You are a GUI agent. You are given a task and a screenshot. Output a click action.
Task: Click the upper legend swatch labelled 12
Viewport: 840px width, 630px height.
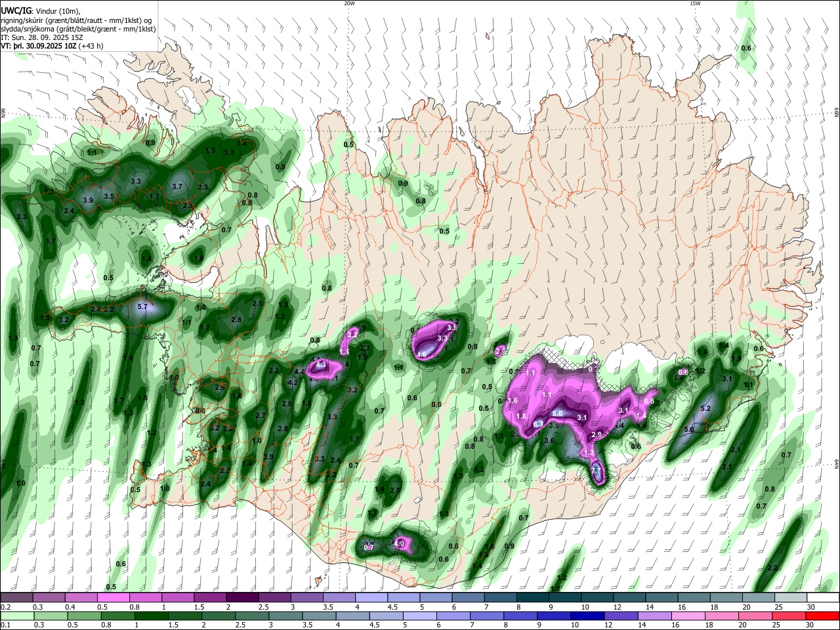(630, 597)
